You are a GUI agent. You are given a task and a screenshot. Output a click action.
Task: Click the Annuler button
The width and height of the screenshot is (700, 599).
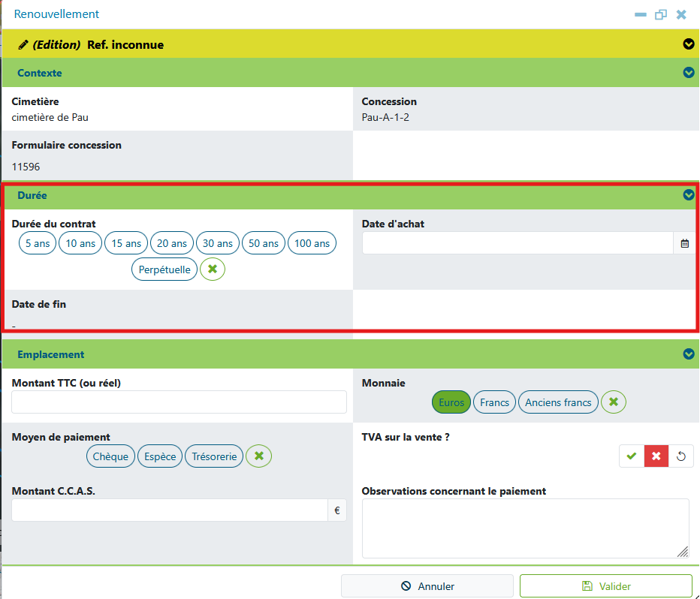click(427, 585)
